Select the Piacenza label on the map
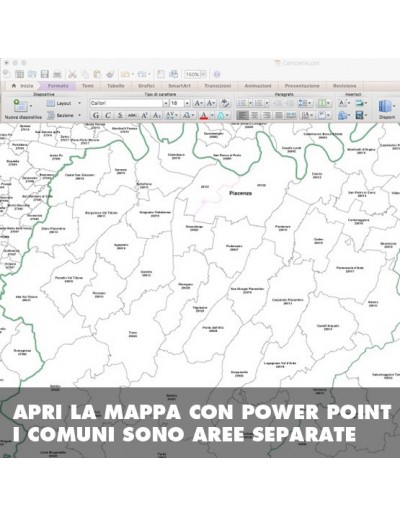Viewport: 400px width, 517px height. coord(240,193)
